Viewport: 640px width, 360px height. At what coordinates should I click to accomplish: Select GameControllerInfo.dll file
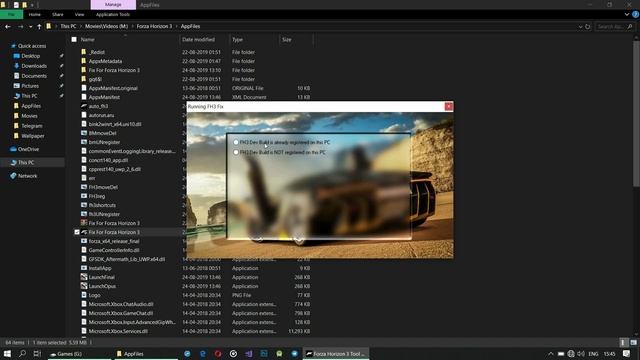pyautogui.click(x=114, y=250)
